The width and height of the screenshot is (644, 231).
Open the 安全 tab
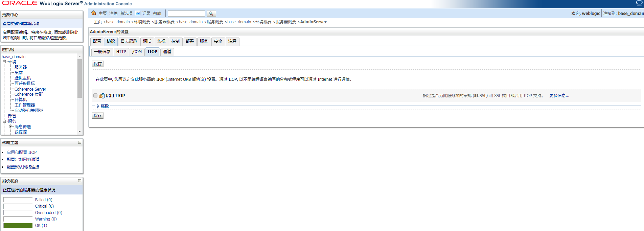point(218,41)
